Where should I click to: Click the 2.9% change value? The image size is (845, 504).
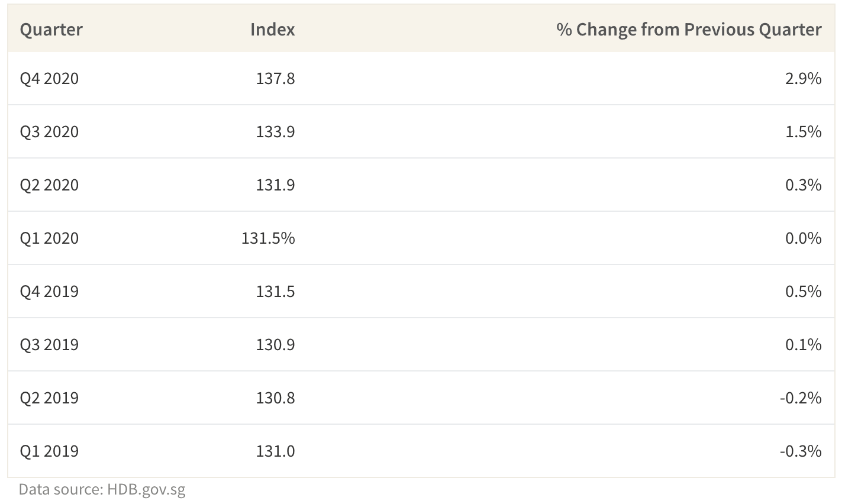[x=804, y=79]
